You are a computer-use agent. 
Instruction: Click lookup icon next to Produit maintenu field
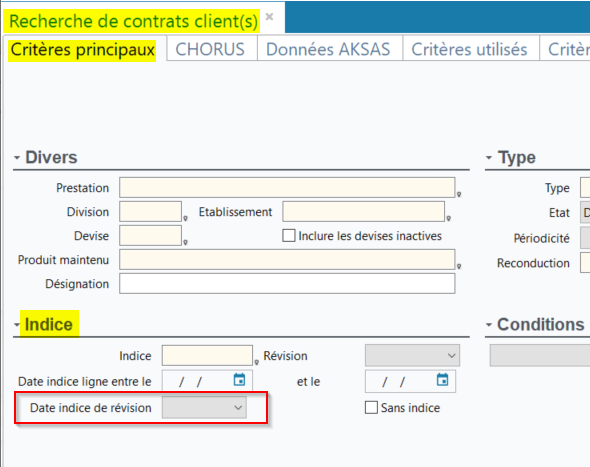[459, 266]
